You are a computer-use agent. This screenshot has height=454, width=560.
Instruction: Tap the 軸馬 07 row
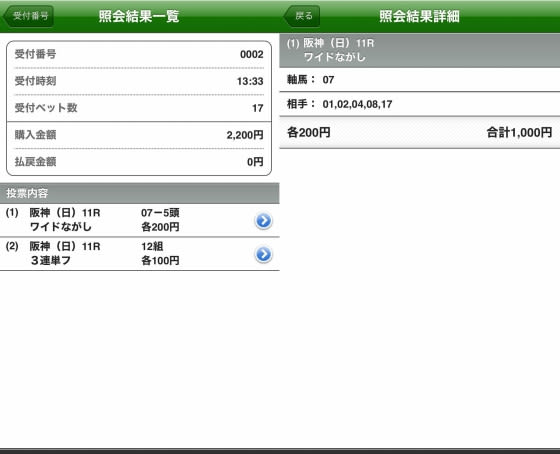420,79
